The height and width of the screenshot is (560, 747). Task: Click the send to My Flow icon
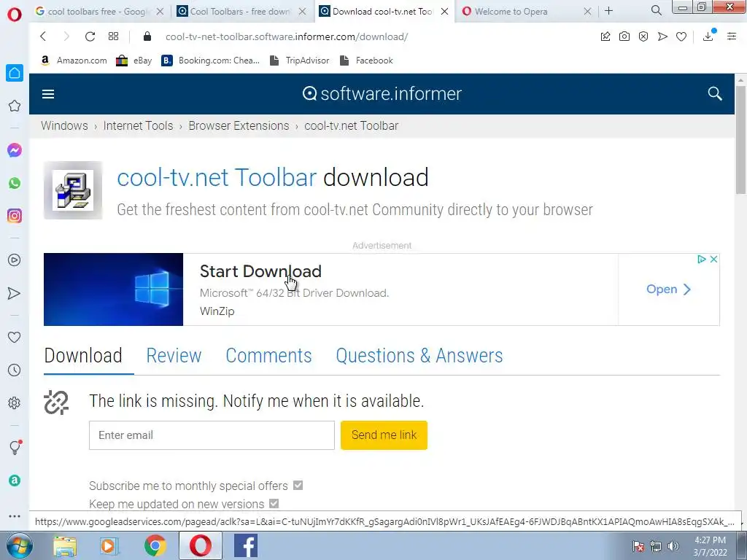(x=662, y=36)
